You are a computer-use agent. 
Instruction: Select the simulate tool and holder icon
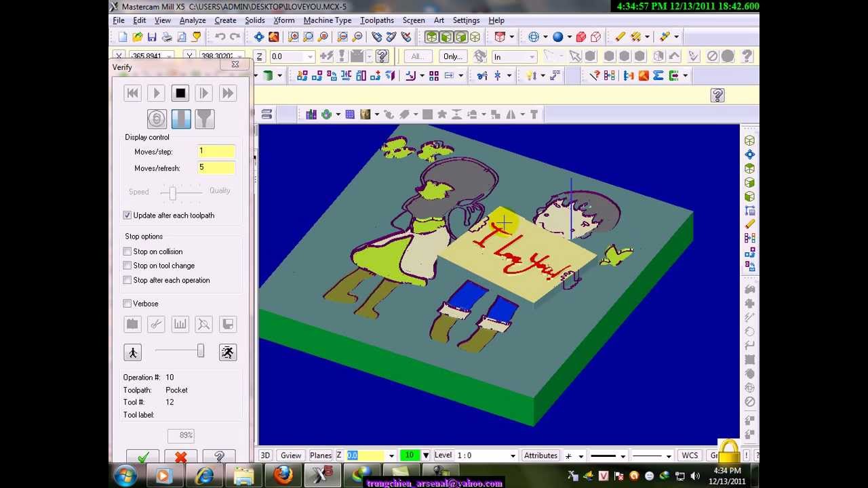205,119
